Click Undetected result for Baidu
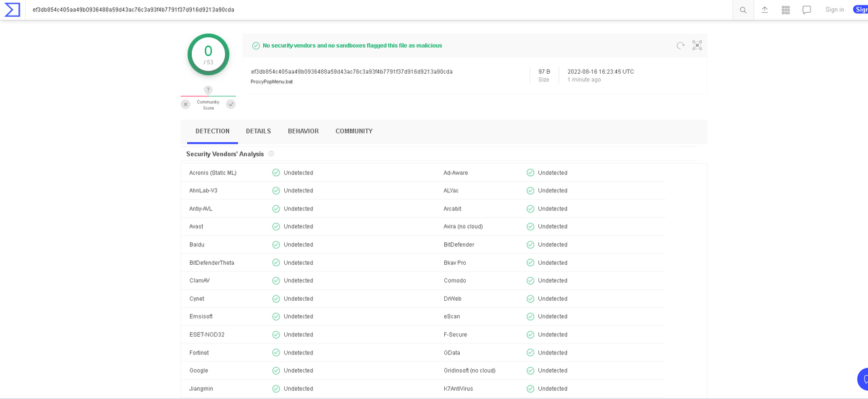 point(298,245)
